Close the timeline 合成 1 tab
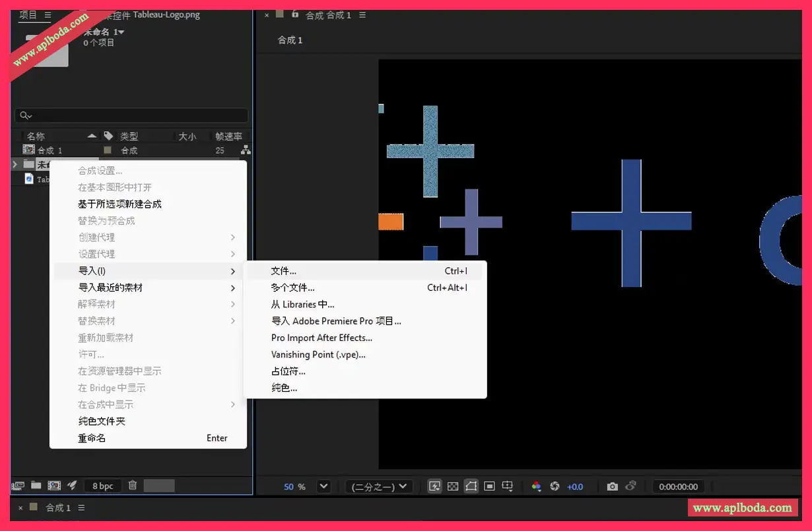 click(20, 508)
